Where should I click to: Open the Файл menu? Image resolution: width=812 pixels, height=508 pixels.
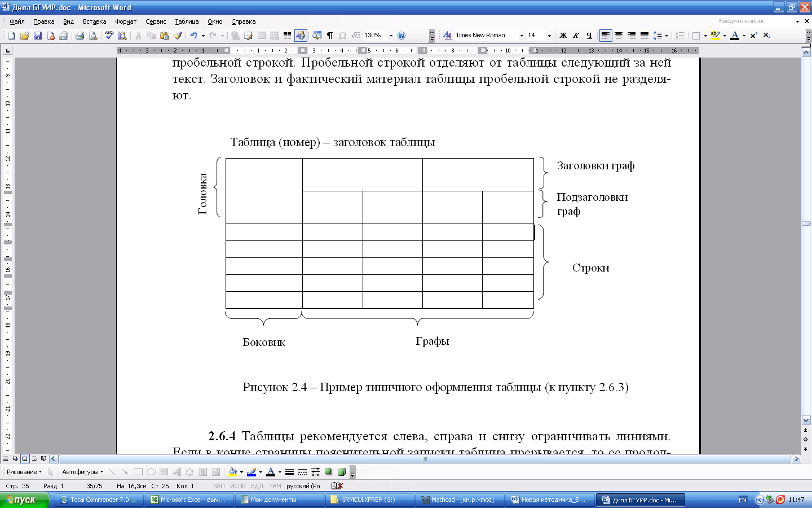[x=17, y=21]
